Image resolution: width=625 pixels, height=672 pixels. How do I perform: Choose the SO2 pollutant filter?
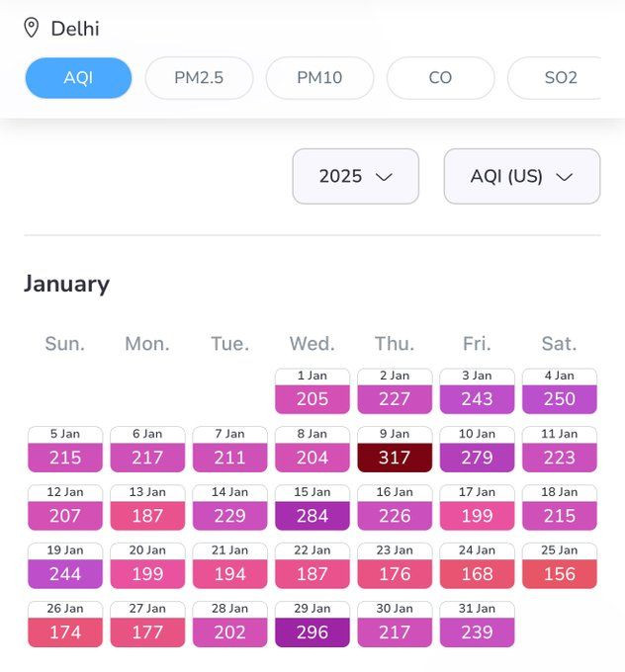[x=558, y=78]
